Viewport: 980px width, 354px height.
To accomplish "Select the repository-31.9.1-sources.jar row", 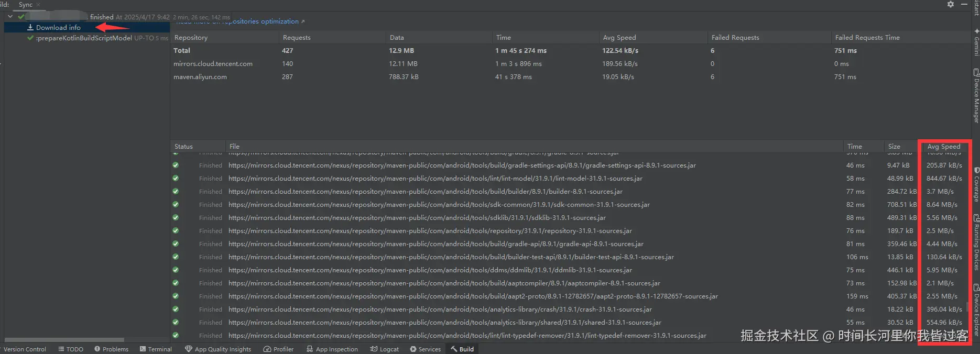I will pos(570,231).
